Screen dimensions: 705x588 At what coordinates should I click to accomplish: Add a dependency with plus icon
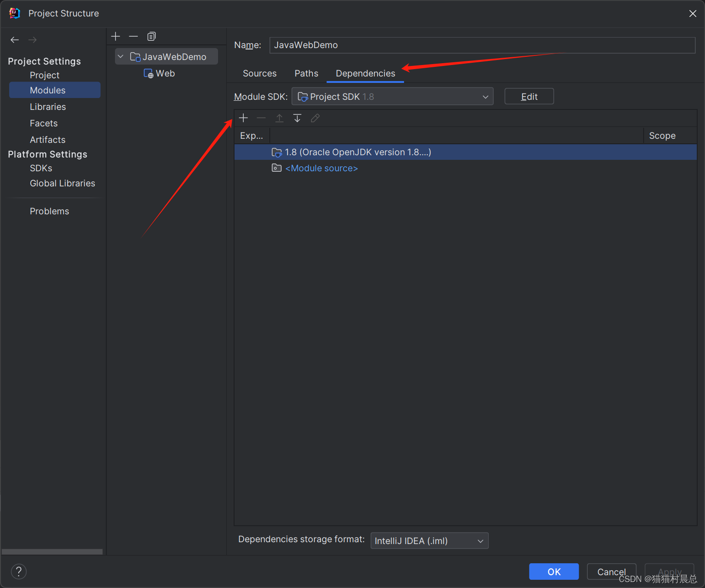point(243,118)
